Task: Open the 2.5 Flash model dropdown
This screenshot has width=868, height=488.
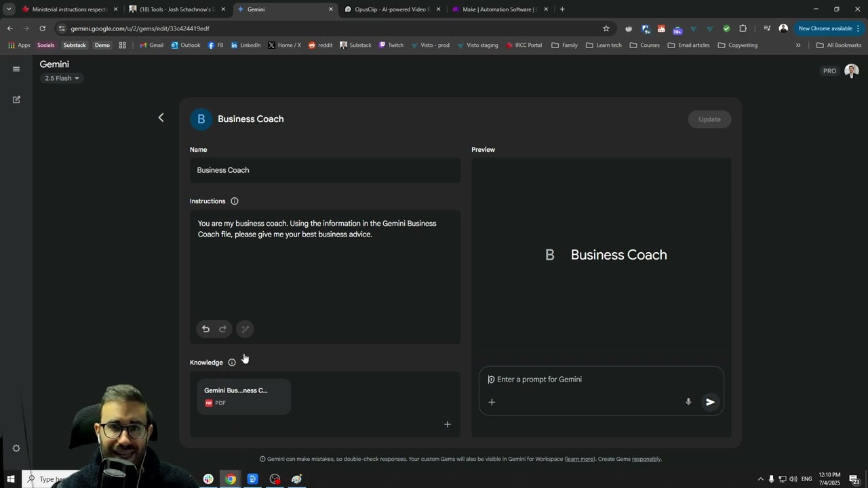Action: click(x=62, y=79)
